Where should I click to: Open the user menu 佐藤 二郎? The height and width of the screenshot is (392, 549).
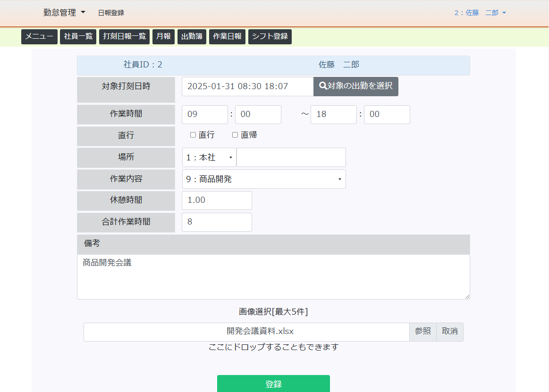point(480,13)
